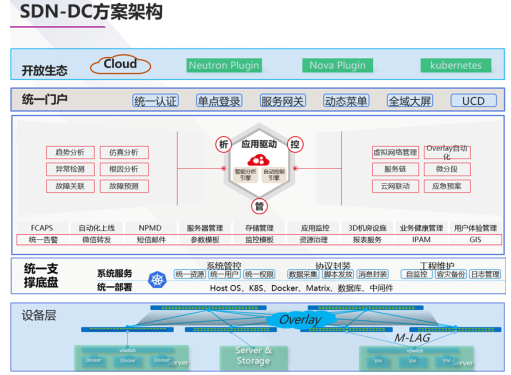Click the kubernetes green box
This screenshot has height=375, width=511.
coord(456,65)
